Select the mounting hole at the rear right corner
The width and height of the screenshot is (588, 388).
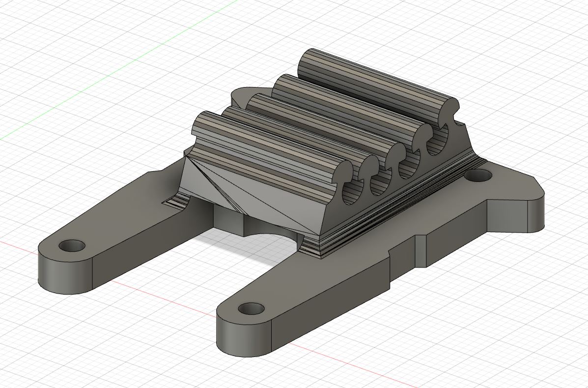(478, 176)
